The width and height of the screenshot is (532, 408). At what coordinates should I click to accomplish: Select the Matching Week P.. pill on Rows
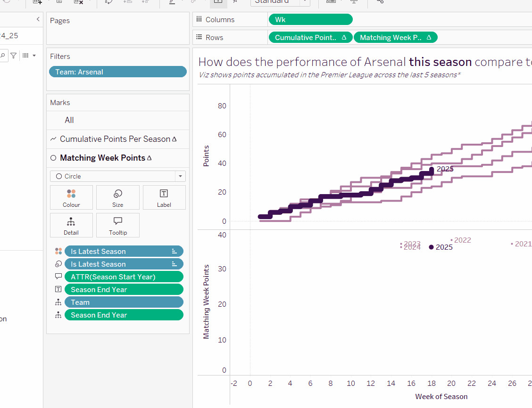point(396,38)
